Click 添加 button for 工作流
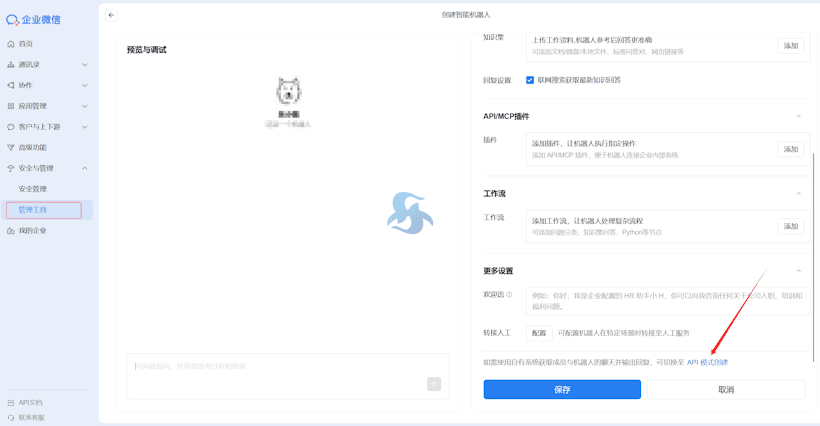This screenshot has height=426, width=820. point(791,226)
